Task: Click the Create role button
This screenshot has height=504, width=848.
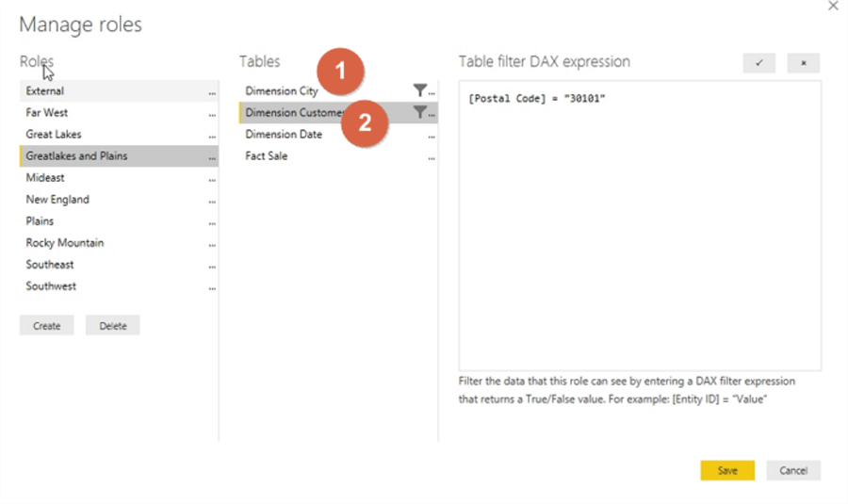Action: click(46, 326)
